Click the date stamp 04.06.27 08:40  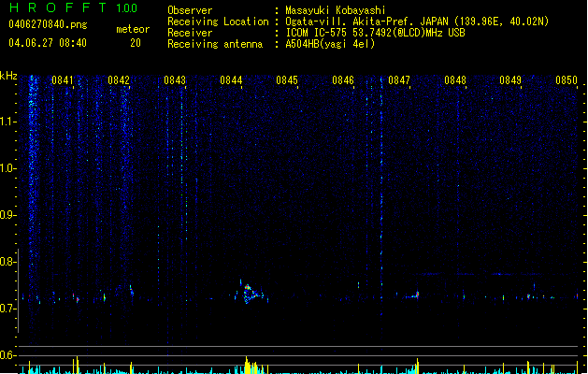(48, 43)
